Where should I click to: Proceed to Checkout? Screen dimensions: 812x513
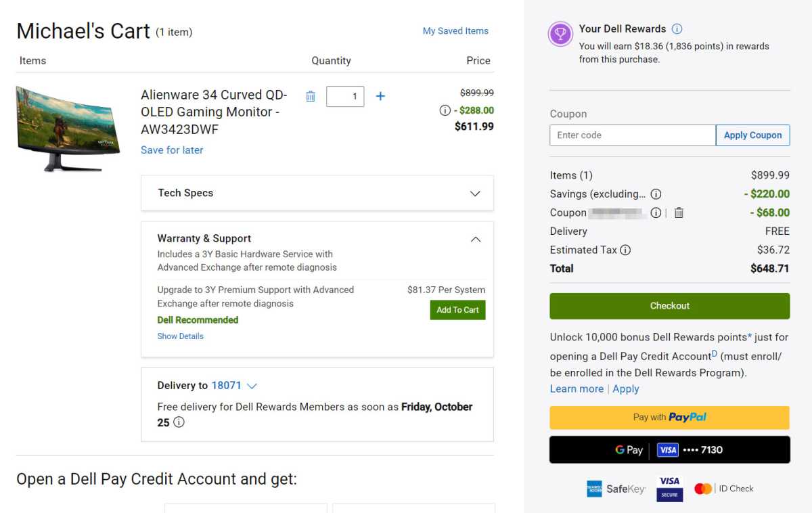click(669, 306)
